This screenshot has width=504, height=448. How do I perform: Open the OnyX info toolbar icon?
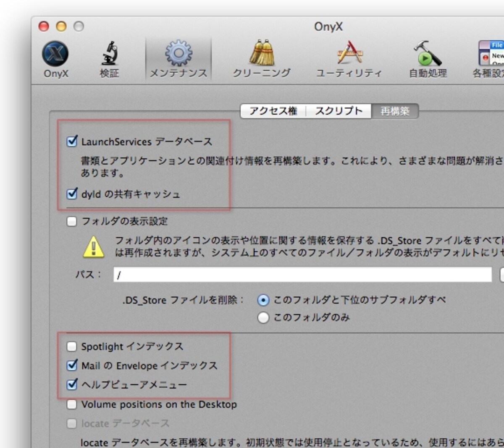tap(55, 54)
